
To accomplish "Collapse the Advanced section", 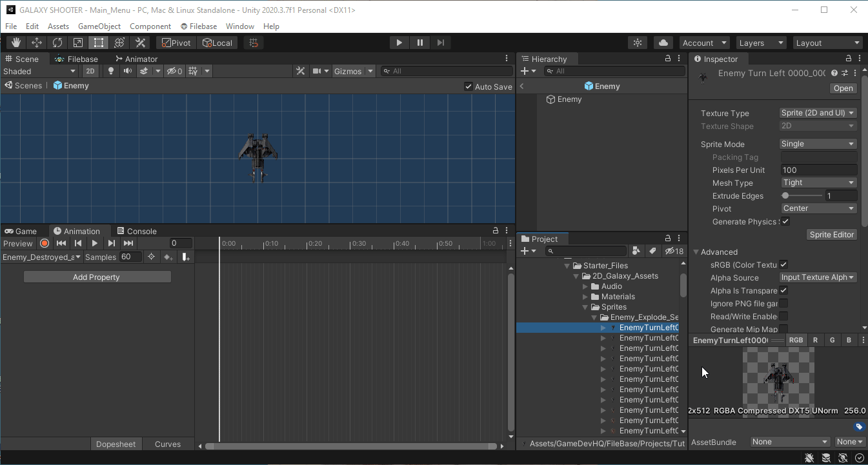I will click(696, 252).
